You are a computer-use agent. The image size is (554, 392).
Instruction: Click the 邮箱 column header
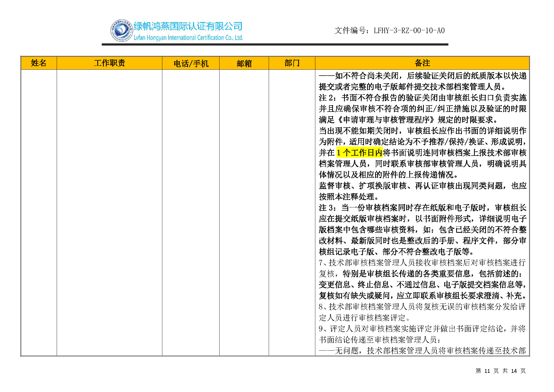coord(244,63)
